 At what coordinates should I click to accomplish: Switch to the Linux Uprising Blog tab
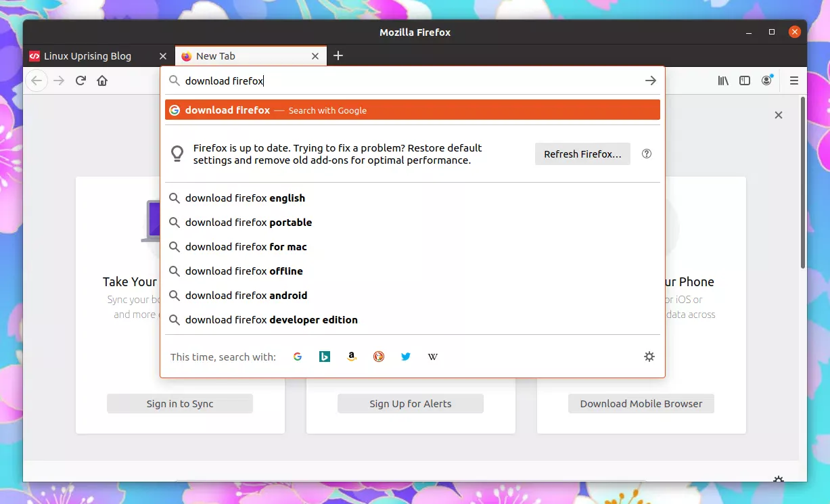pyautogui.click(x=99, y=56)
